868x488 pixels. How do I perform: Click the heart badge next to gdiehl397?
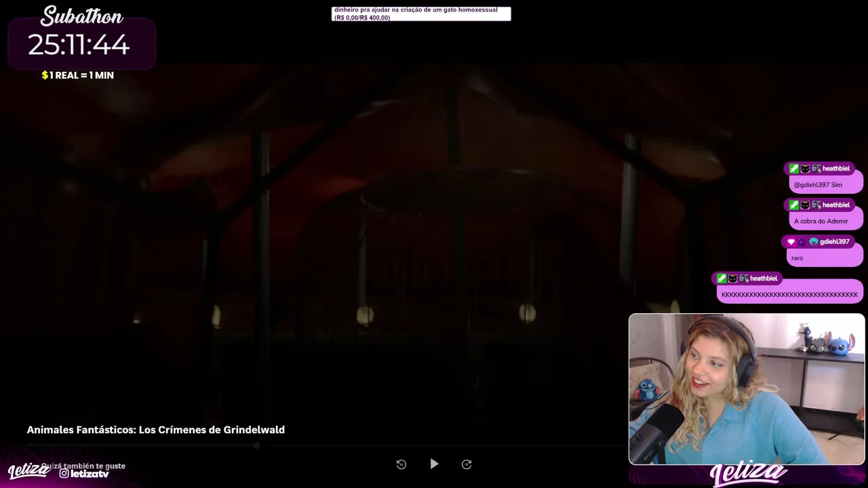(791, 242)
